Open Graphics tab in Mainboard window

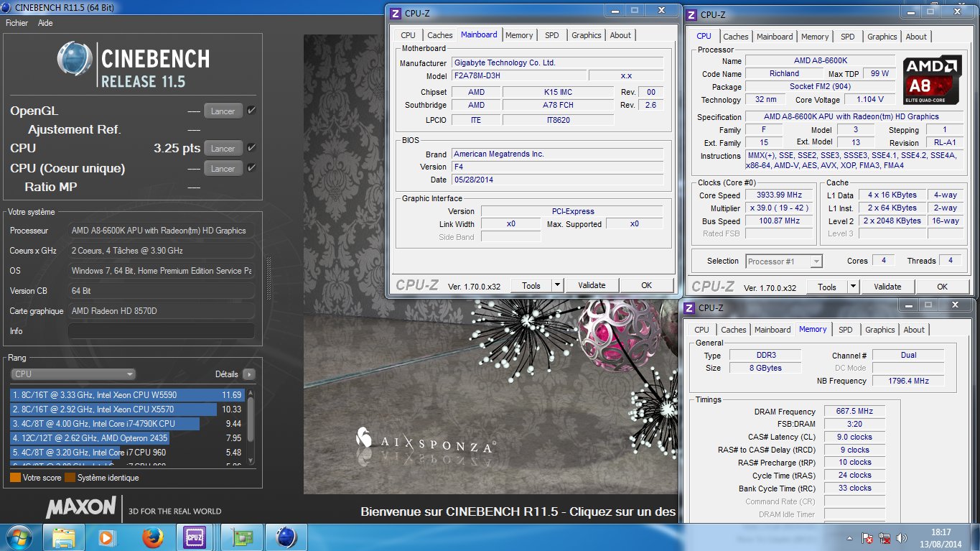click(x=587, y=35)
